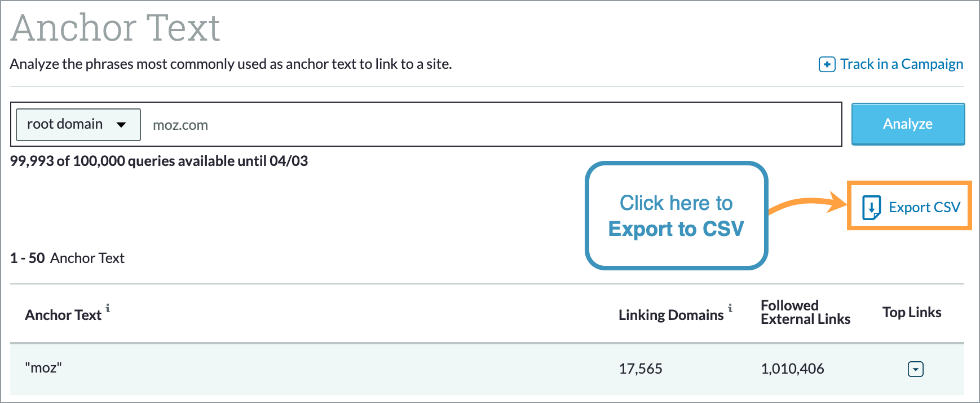Click the Export CSV download icon
980x403 pixels.
[x=872, y=207]
